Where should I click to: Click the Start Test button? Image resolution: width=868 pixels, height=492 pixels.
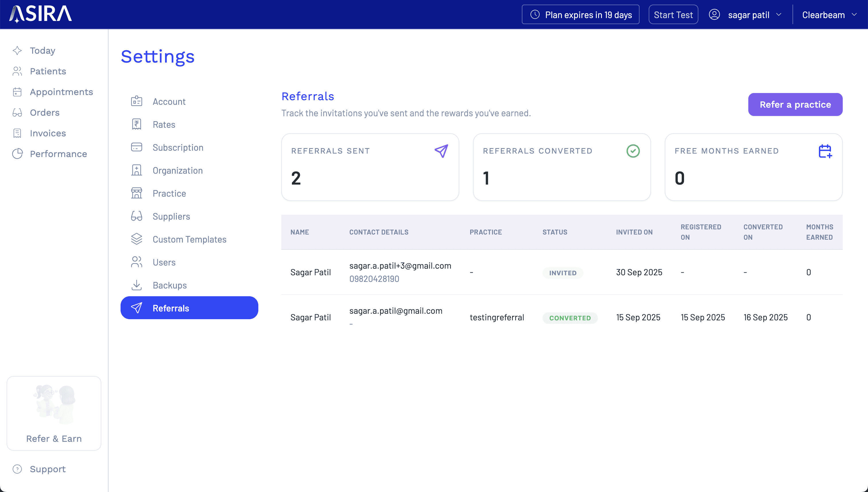coord(673,15)
